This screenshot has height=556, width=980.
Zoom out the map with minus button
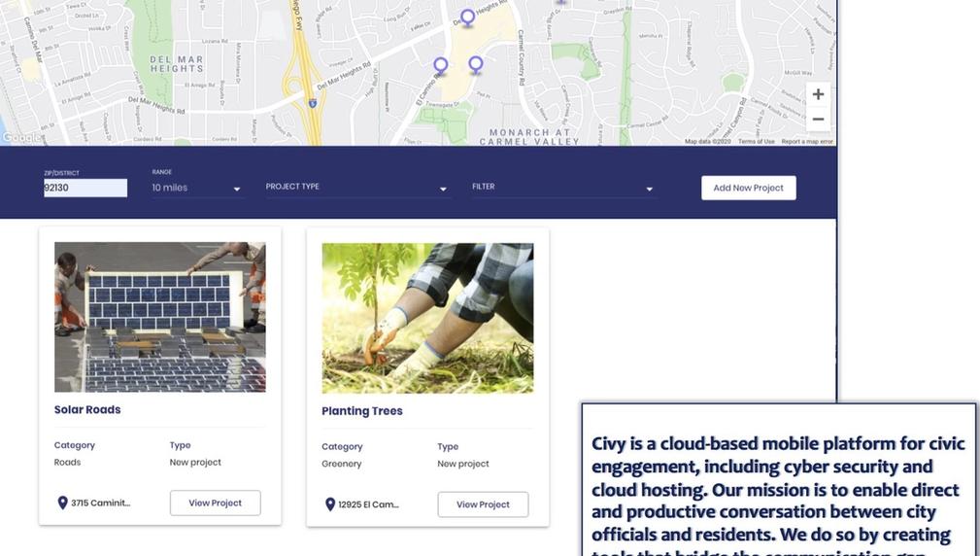[818, 119]
